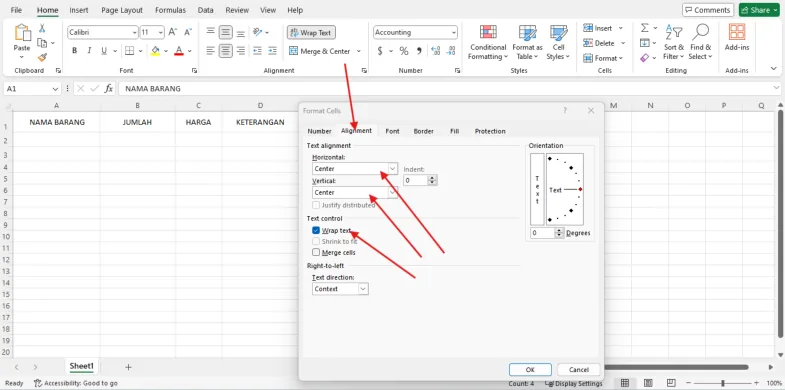
Task: Click the green Share button
Action: (x=759, y=10)
